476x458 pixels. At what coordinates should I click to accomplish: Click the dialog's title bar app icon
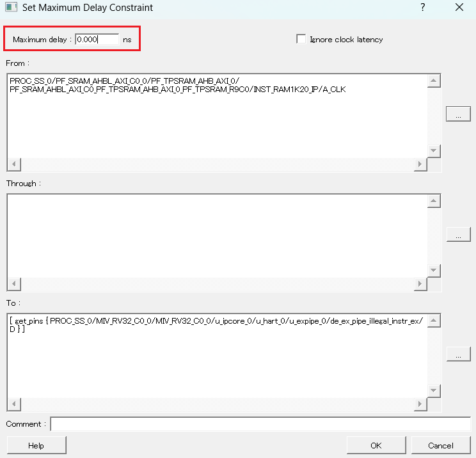tap(11, 8)
